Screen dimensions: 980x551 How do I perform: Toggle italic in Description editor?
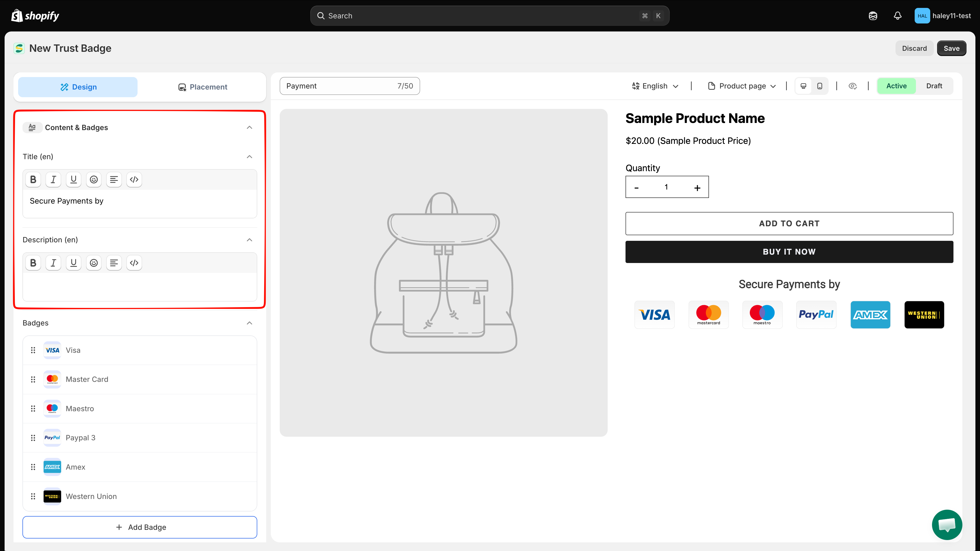tap(53, 263)
